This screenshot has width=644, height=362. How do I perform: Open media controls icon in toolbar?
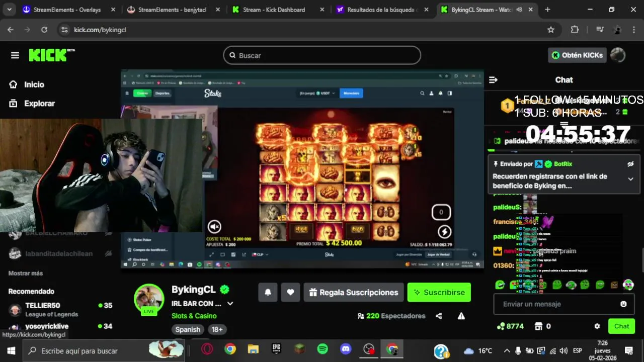(x=599, y=30)
